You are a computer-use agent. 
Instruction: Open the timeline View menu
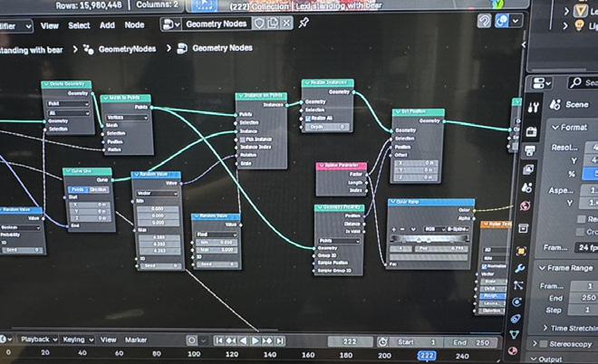coord(109,340)
